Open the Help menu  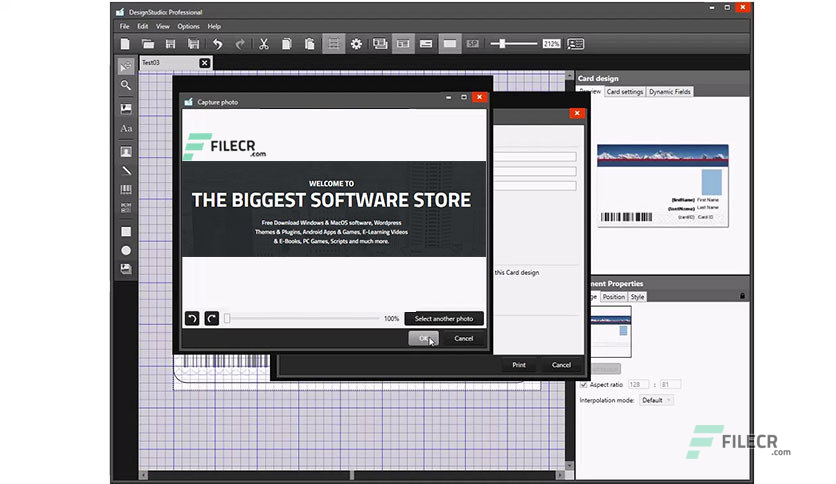pyautogui.click(x=214, y=26)
